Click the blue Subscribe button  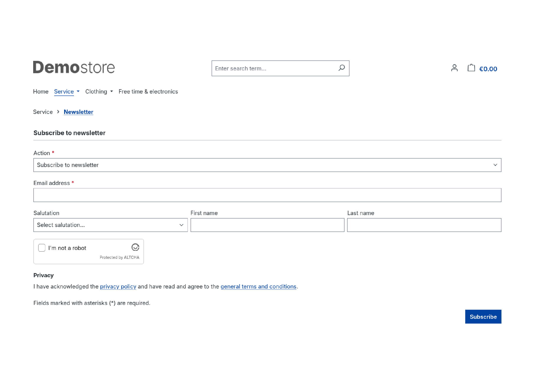483,316
